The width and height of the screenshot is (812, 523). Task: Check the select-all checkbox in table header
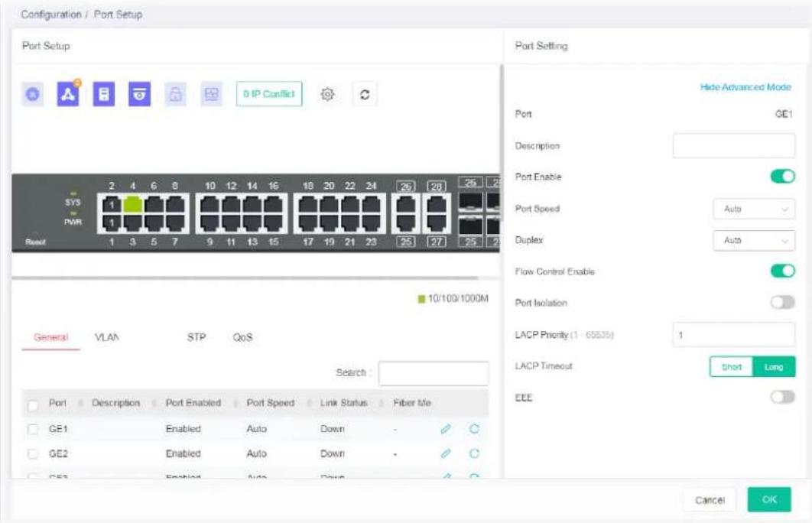33,405
